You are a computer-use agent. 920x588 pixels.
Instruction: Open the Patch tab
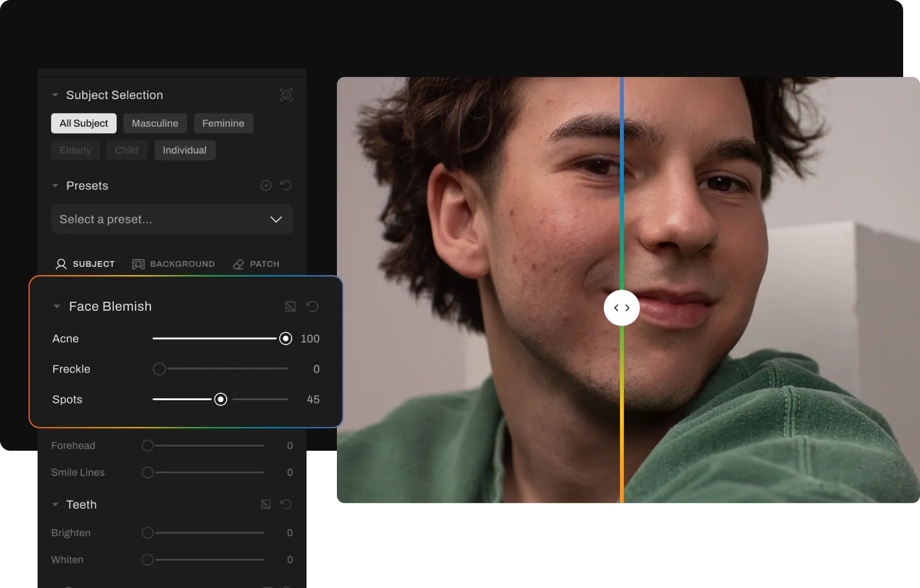(x=257, y=264)
